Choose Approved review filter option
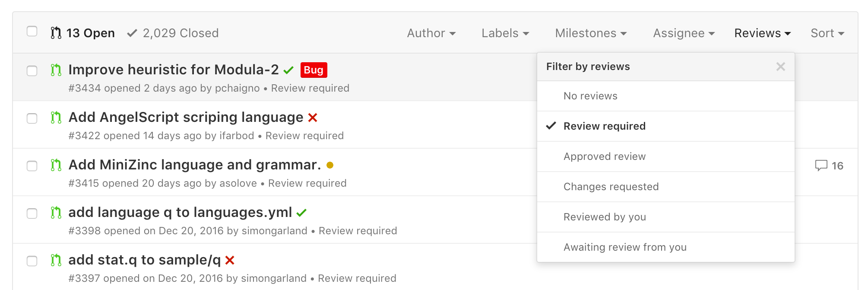 [604, 156]
